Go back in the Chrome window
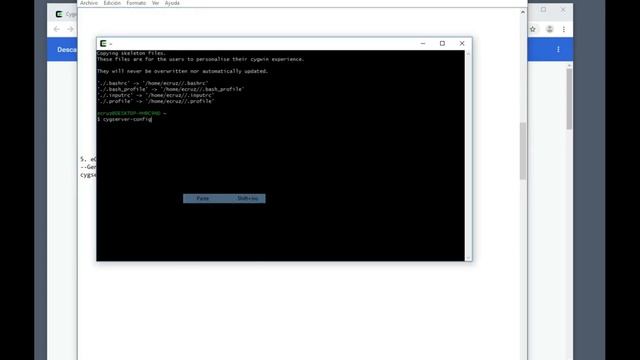640x360 pixels. click(57, 29)
